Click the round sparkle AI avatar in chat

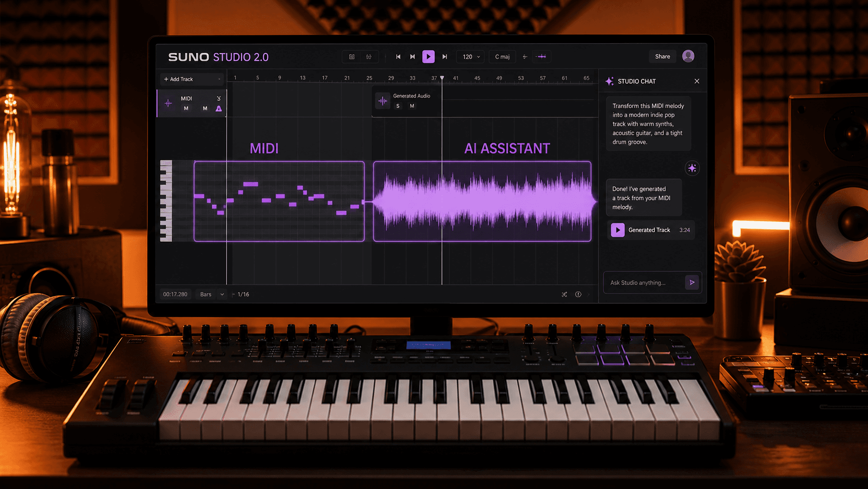click(692, 168)
